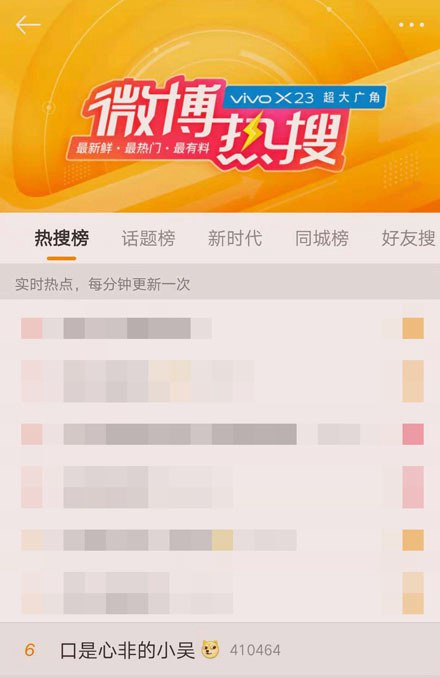
Task: Open the vivo X23 超大广角 sponsor badge
Action: coord(305,98)
